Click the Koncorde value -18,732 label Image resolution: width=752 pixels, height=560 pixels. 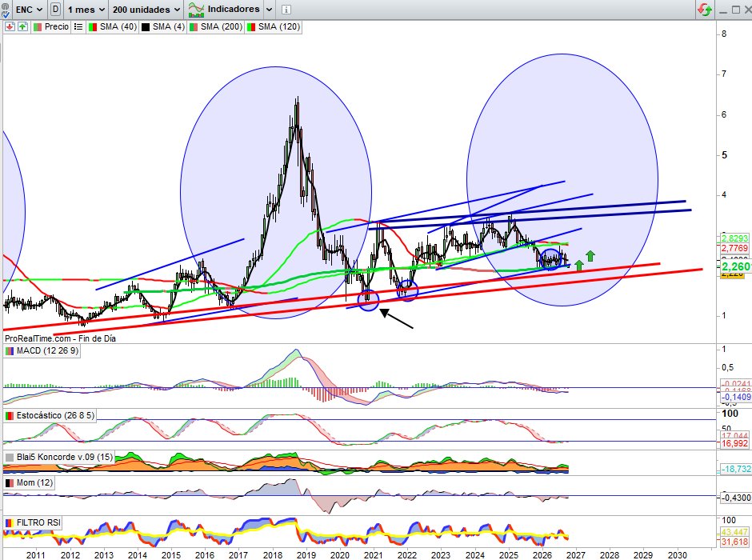coord(736,469)
